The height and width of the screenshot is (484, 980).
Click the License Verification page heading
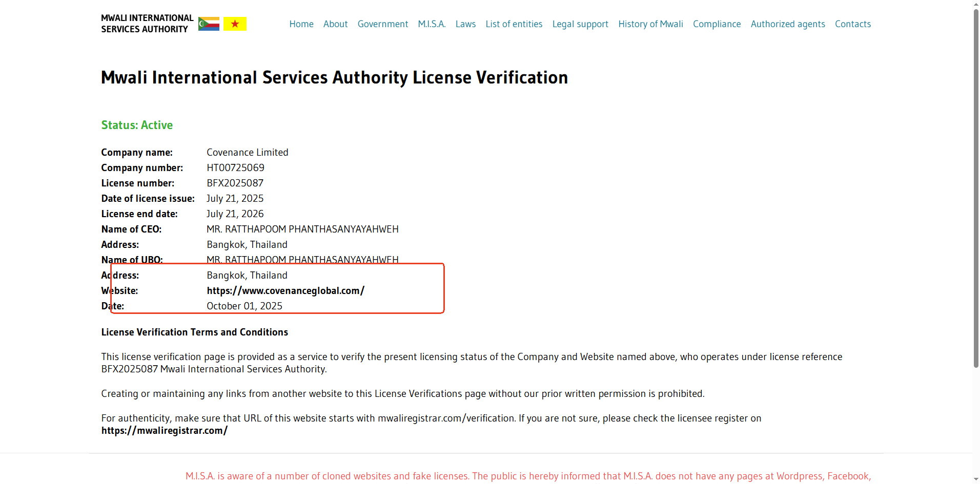[334, 78]
